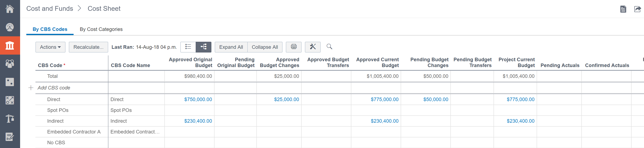
Task: Click the print icon in toolbar
Action: point(293,47)
